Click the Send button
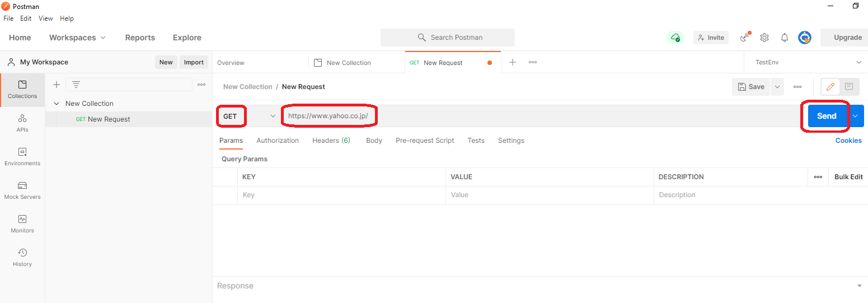868x303 pixels. [x=827, y=116]
